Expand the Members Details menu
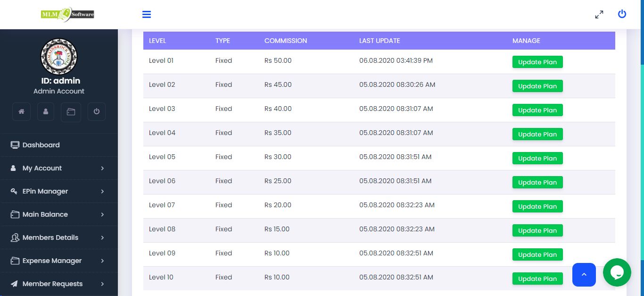644x296 pixels. 58,237
